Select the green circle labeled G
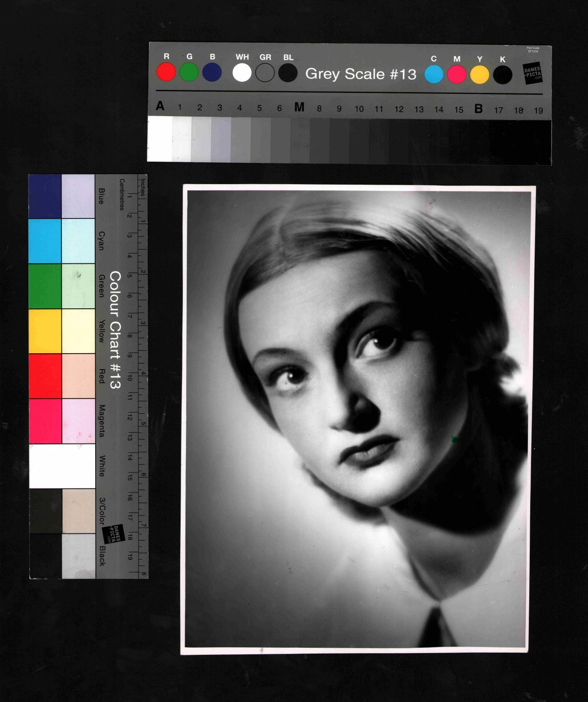 pos(189,72)
